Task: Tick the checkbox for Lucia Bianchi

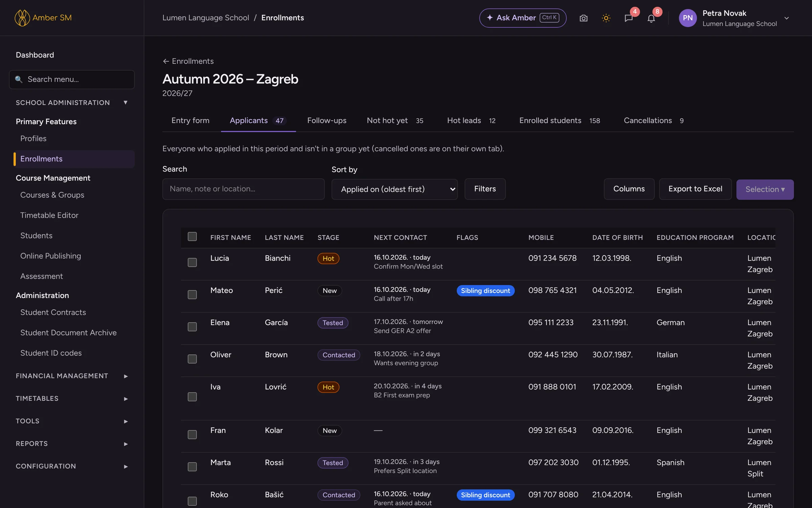Action: (192, 262)
